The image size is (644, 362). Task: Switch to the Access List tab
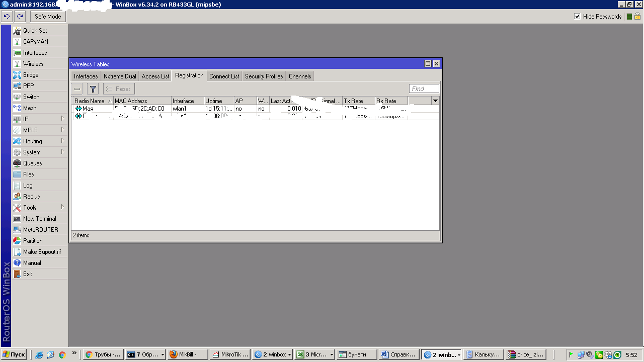pos(155,76)
